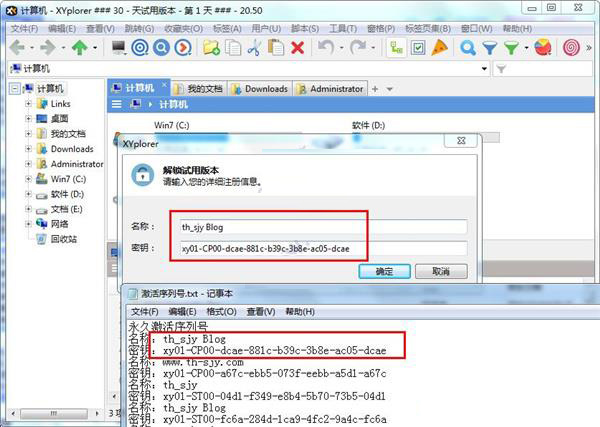This screenshot has width=600, height=427.
Task: Click Notepad line xy01-ST00-04d1-f349-e8b4-5b70-73b5-04d1
Action: pyautogui.click(x=274, y=396)
